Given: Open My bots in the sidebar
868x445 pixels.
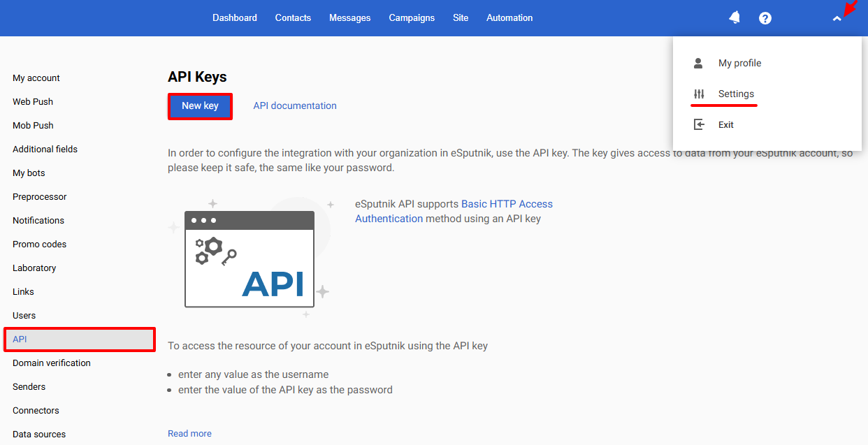Looking at the screenshot, I should 29,173.
